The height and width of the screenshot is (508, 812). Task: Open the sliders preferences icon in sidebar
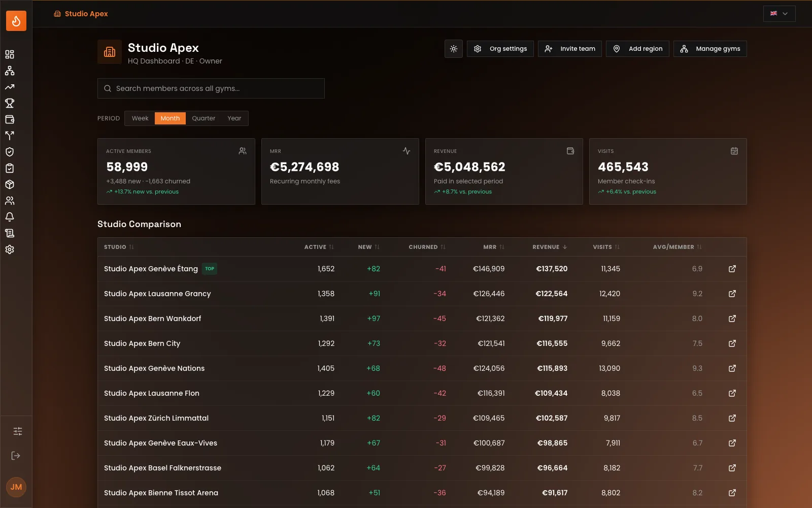(x=17, y=431)
